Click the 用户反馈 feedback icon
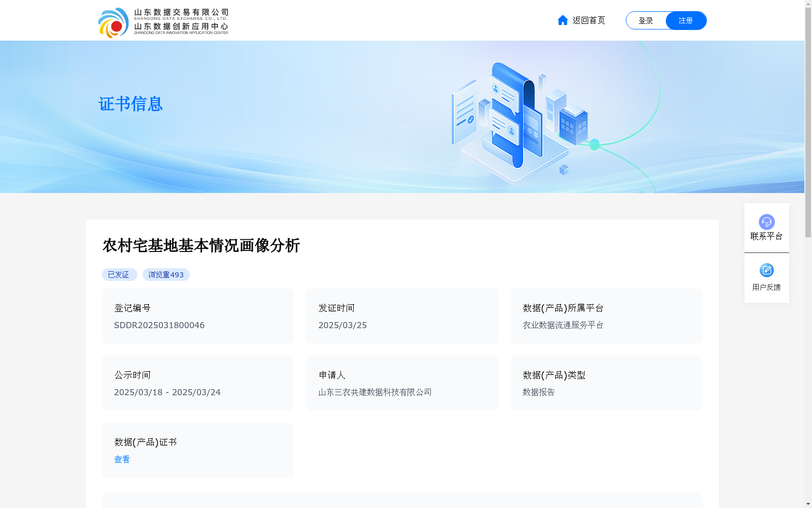 (x=766, y=278)
